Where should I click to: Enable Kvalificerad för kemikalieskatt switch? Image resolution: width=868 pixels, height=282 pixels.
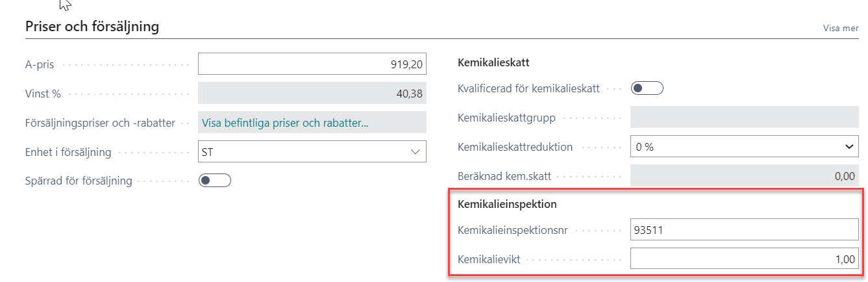coord(647,88)
